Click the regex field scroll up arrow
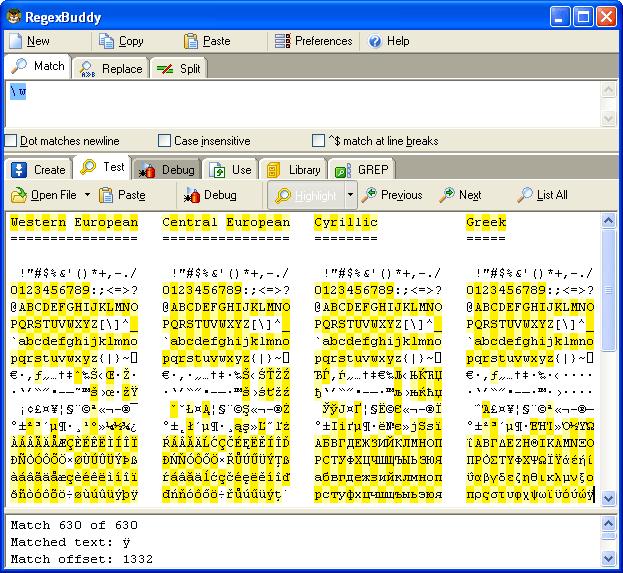This screenshot has width=623, height=573. point(608,90)
